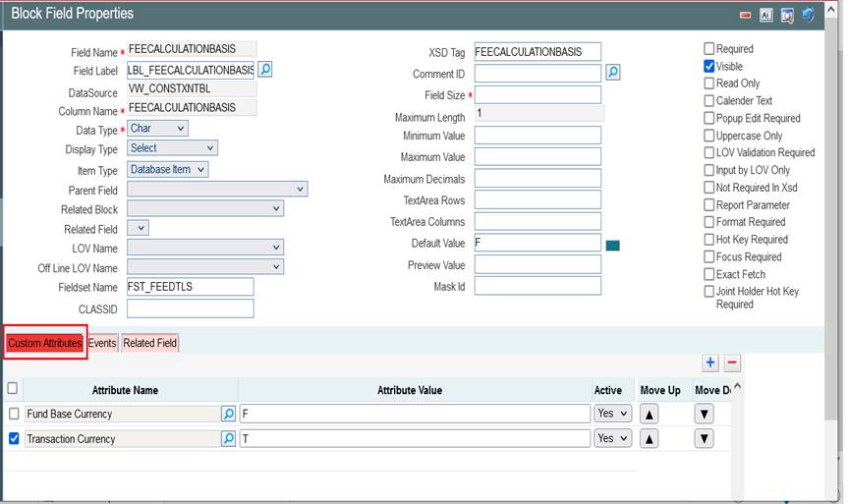The image size is (849, 504).
Task: Change Active dropdown for Transaction Currency
Action: point(612,438)
